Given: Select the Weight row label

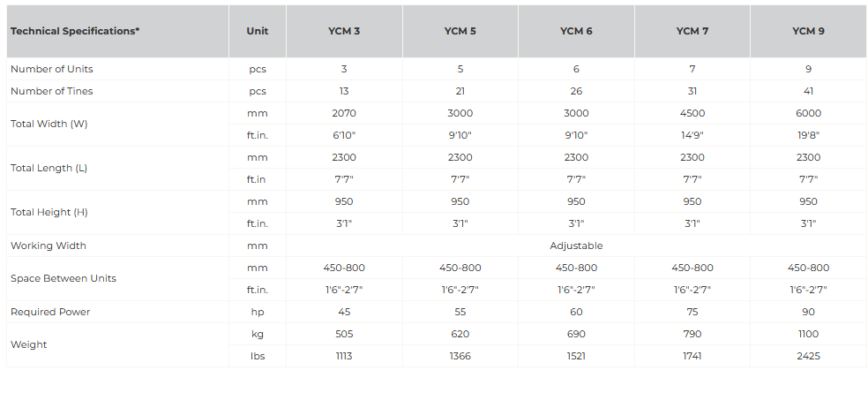Looking at the screenshot, I should click(27, 344).
